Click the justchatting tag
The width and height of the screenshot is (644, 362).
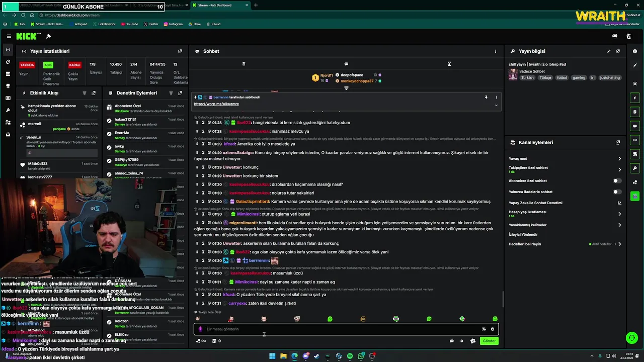pos(610,78)
